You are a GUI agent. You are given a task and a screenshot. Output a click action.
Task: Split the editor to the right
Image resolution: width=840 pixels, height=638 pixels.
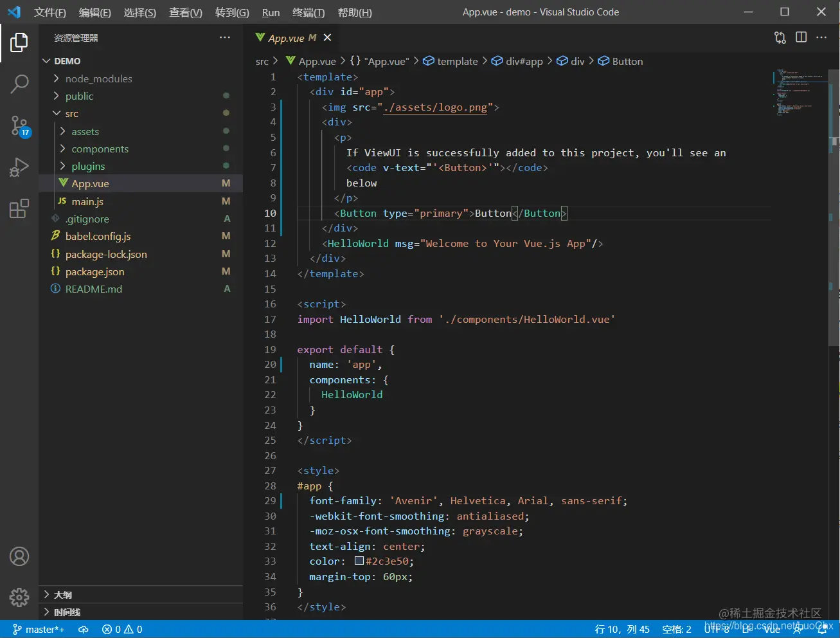pyautogui.click(x=801, y=37)
